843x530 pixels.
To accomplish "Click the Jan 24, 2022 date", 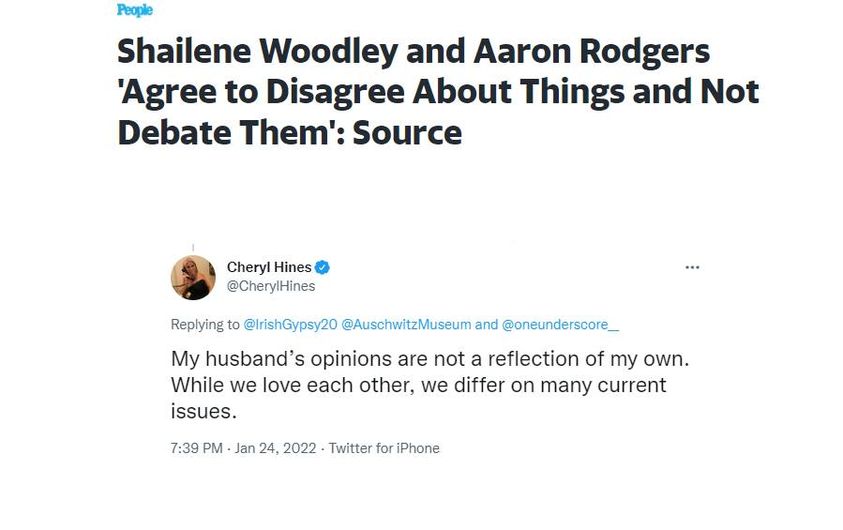I will (x=275, y=448).
